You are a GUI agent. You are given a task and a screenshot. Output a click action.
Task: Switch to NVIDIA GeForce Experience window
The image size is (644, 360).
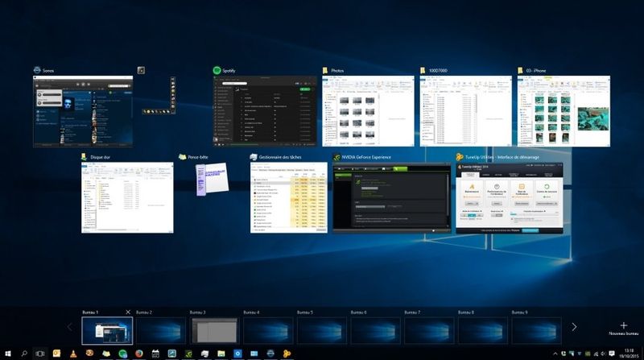(392, 197)
